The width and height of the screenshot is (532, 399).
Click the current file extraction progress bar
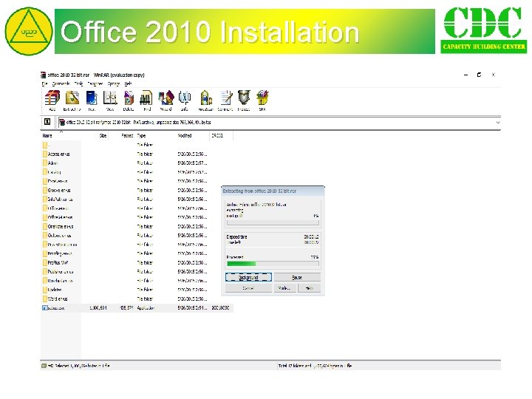tap(273, 222)
